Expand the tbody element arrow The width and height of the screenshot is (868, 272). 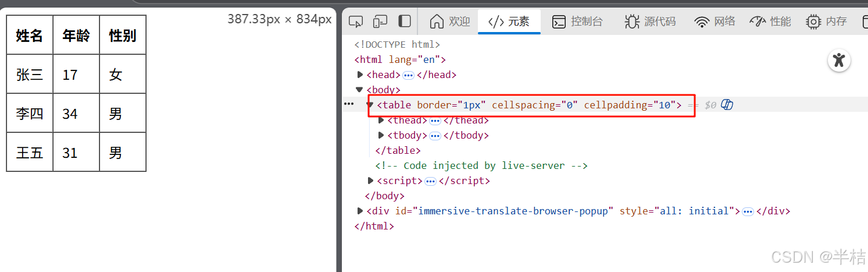click(381, 135)
